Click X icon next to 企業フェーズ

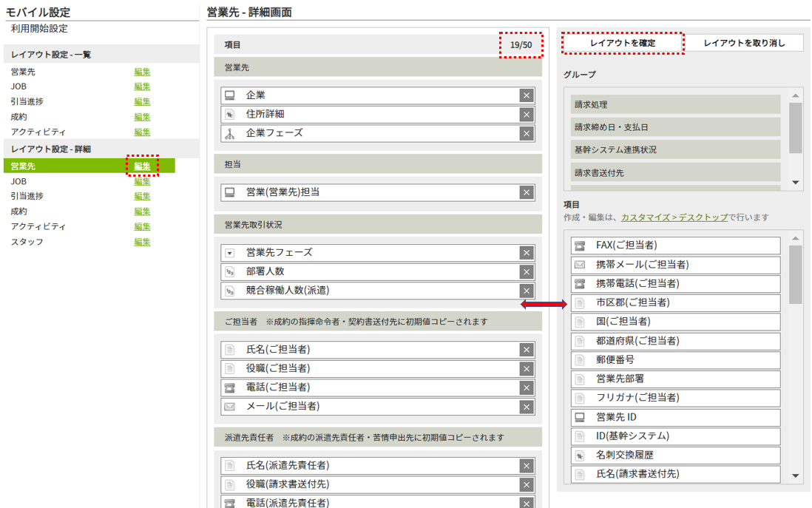click(526, 134)
